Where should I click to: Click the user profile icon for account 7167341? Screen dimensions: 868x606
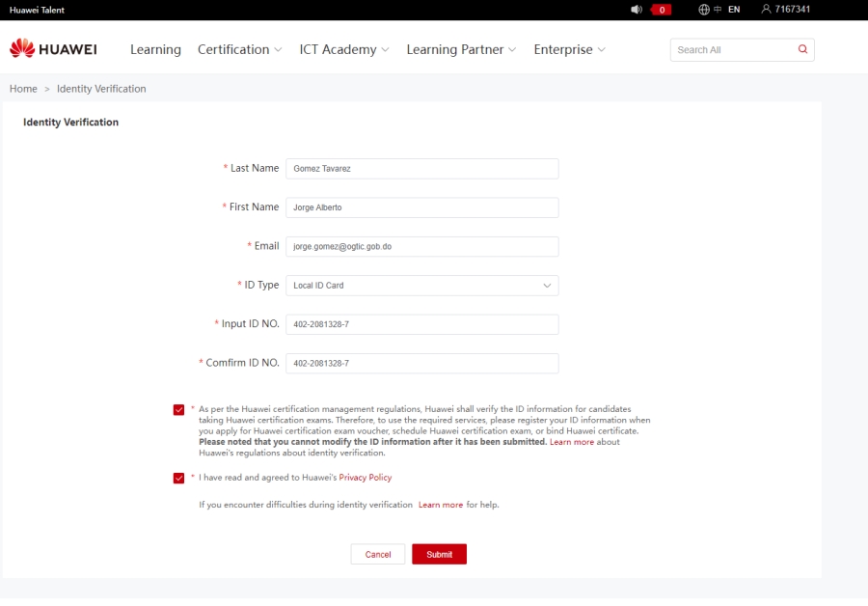click(767, 10)
